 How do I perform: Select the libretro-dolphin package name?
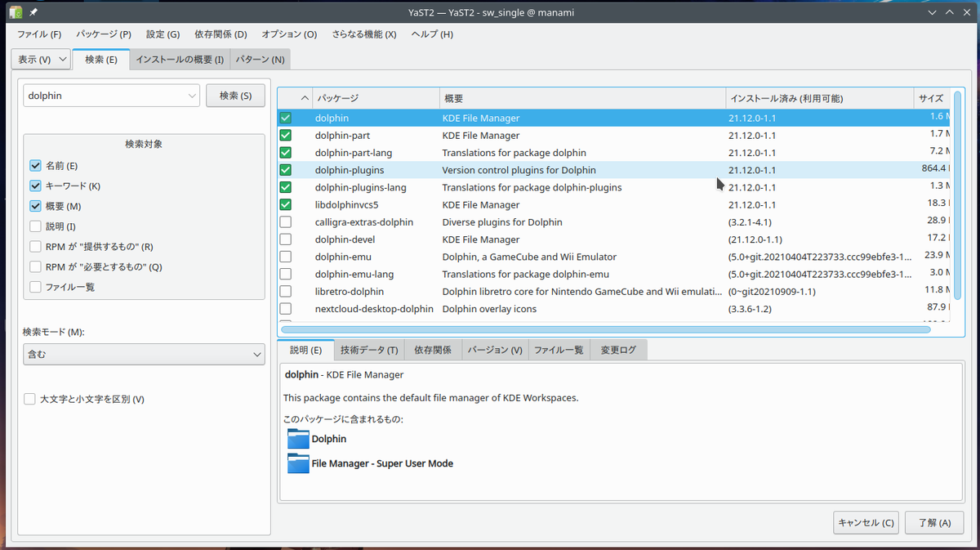[x=350, y=291]
